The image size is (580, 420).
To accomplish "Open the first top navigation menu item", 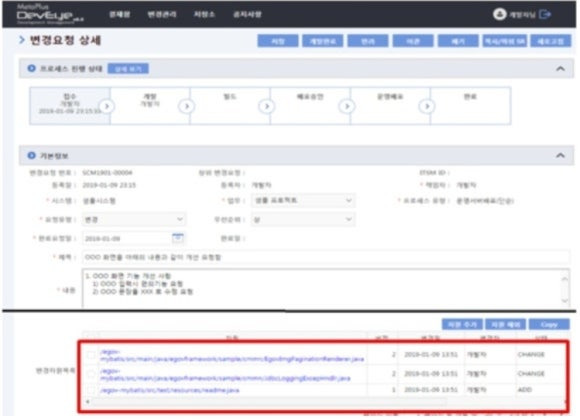I will pos(119,14).
